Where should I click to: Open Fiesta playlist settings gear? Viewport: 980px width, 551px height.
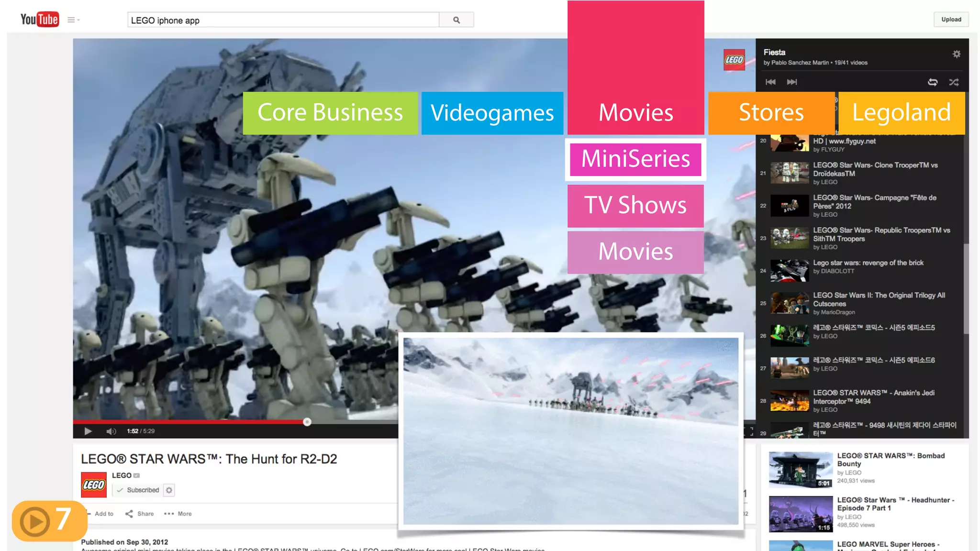(x=956, y=54)
